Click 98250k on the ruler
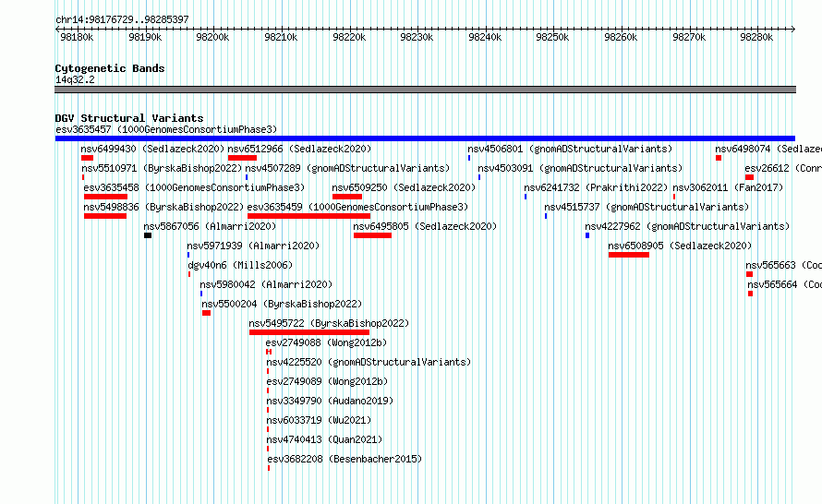Viewport: 822px width, 504px height. pyautogui.click(x=552, y=37)
